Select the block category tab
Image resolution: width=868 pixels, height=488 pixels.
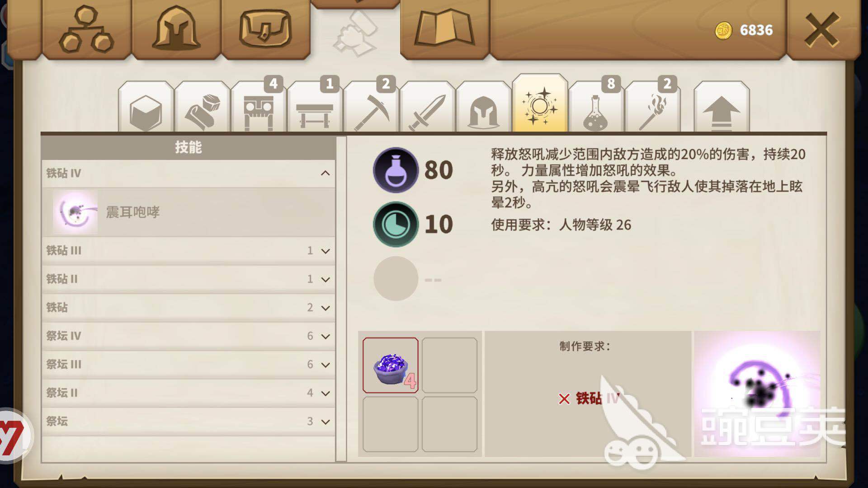pos(146,108)
